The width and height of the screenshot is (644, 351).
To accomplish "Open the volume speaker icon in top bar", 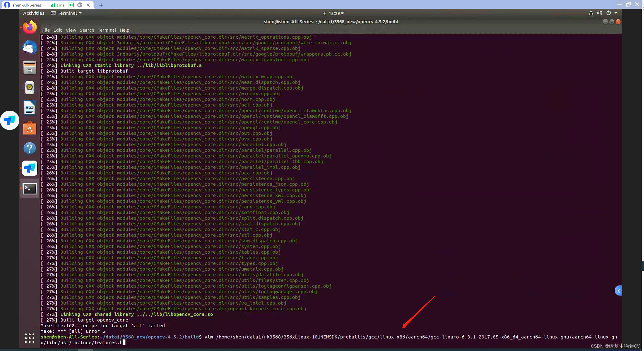I will pyautogui.click(x=600, y=13).
